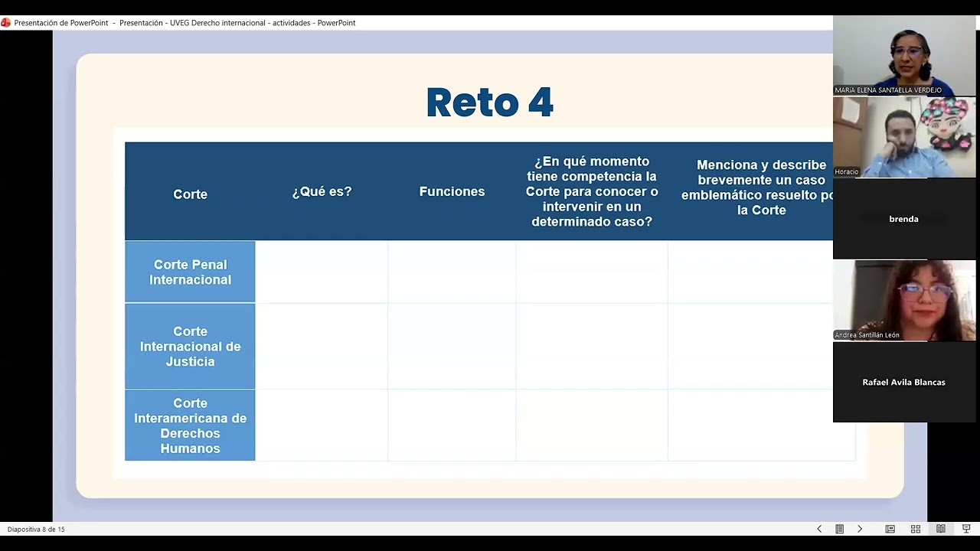Click 'Diapositiva 8 de 15' status text
The height and width of the screenshot is (551, 980).
[36, 530]
